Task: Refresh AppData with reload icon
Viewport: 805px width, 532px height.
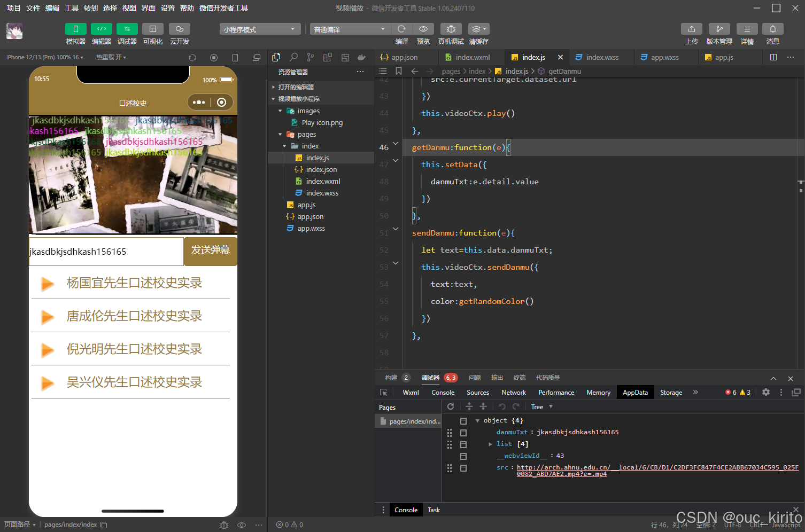Action: pos(451,406)
